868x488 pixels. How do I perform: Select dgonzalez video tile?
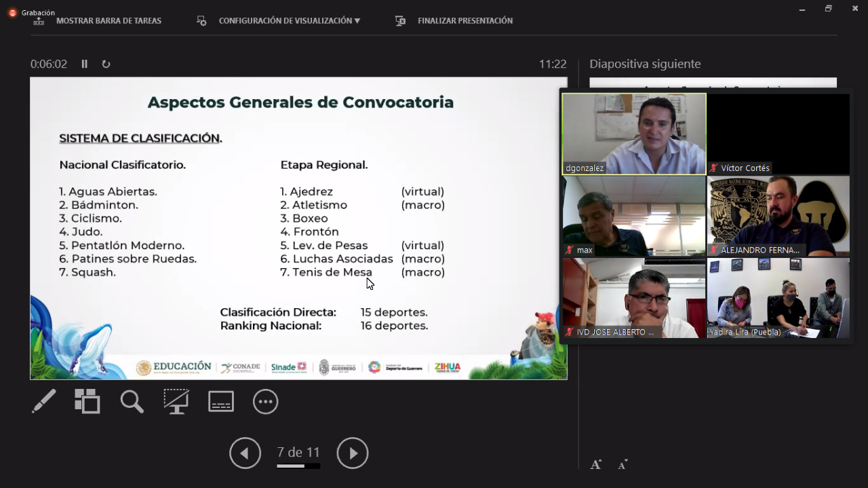coord(634,134)
